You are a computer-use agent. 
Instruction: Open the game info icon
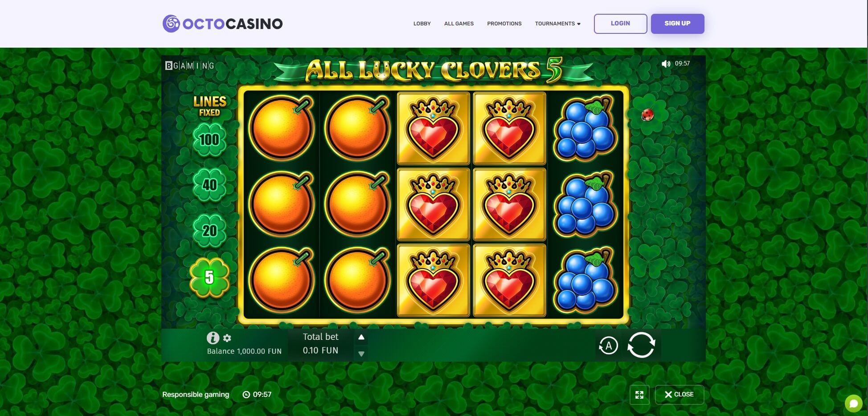coord(213,338)
